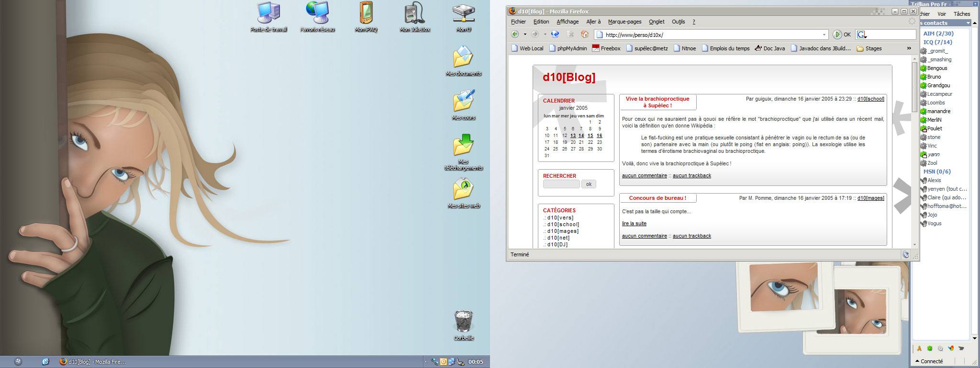Open the Marque-pages menu
This screenshot has width=980, height=368.
(624, 22)
